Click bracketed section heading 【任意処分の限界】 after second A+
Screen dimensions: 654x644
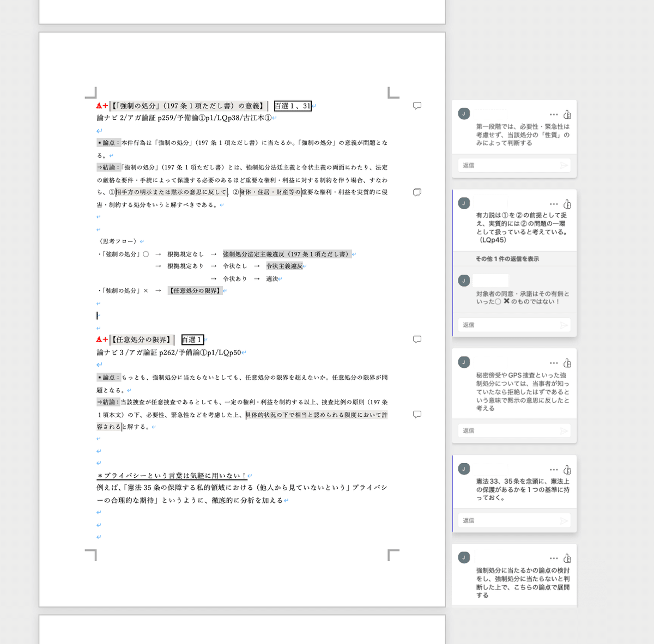[x=142, y=340]
